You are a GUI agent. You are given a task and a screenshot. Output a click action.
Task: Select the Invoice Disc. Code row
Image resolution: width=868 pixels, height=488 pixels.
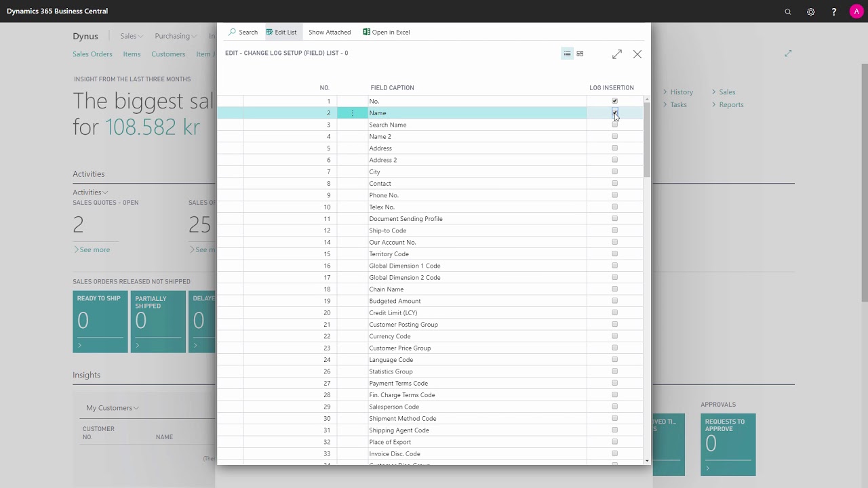click(430, 453)
